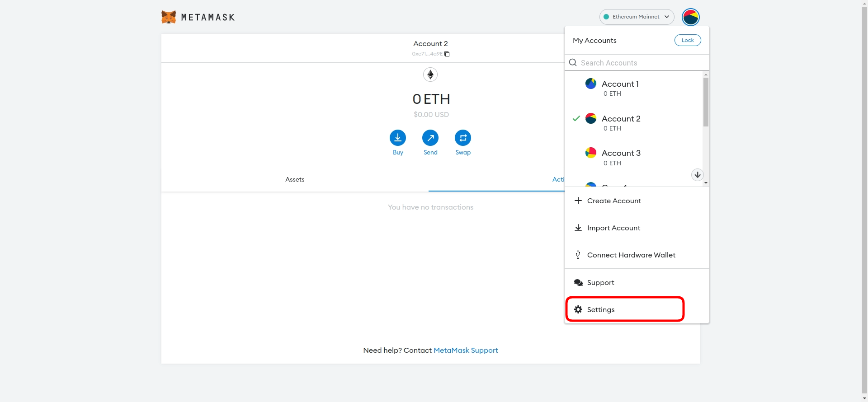Click Account 2 avatar icon
The image size is (868, 402).
pyautogui.click(x=591, y=118)
